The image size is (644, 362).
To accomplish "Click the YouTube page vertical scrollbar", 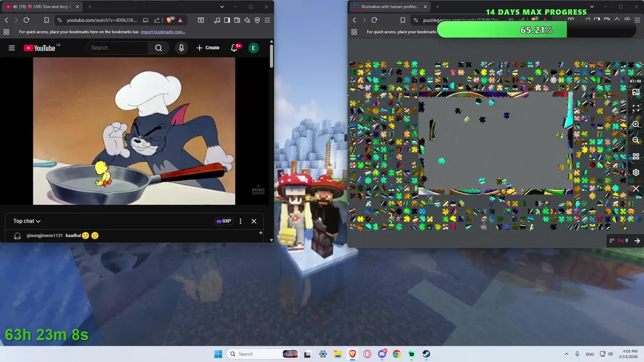I will (271, 56).
